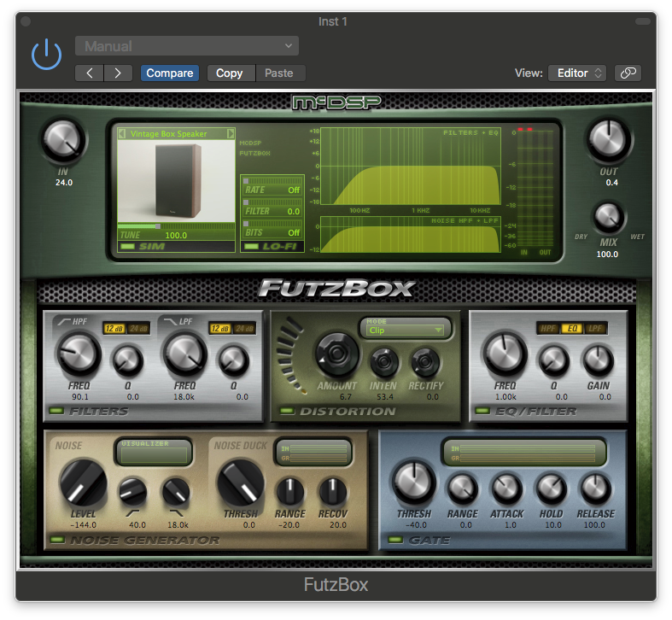
Task: Click the noise LEVEL knob
Action: (x=83, y=483)
